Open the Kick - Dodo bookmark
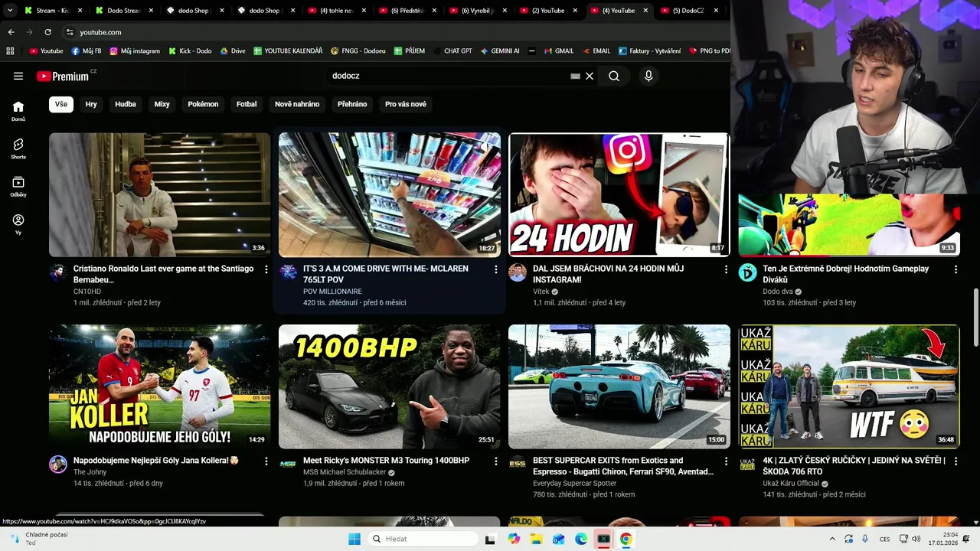Image resolution: width=980 pixels, height=551 pixels. (190, 51)
